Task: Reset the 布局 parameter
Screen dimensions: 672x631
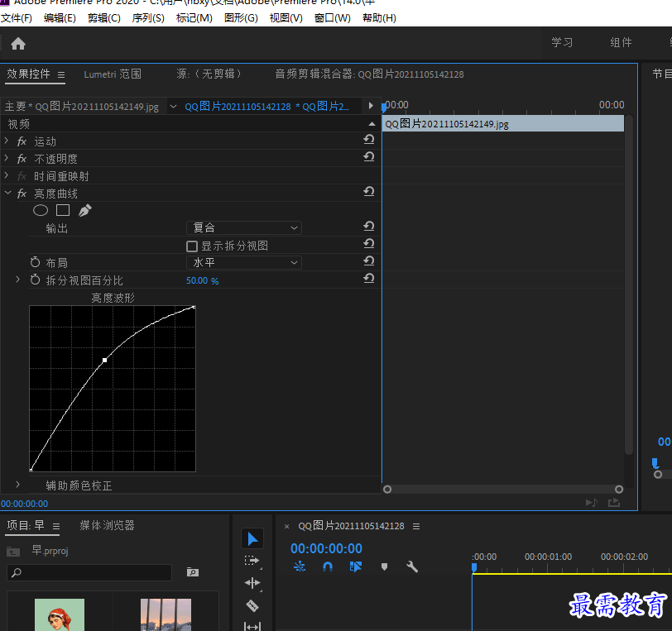Action: tap(369, 261)
